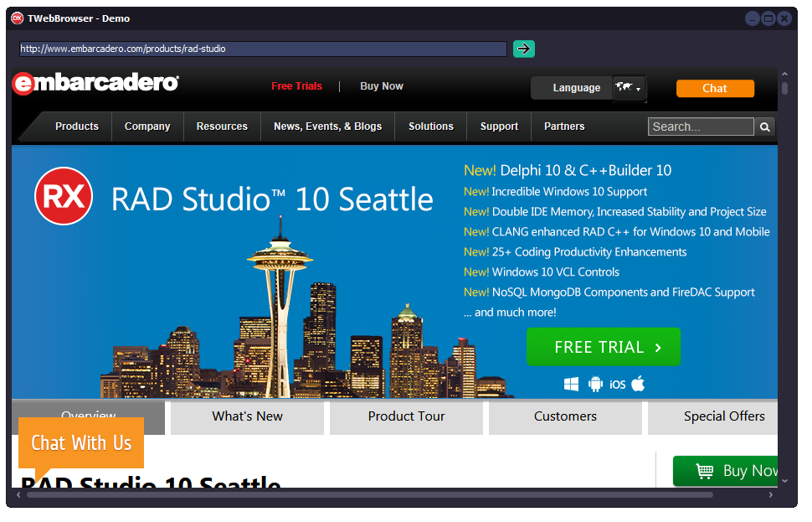Click the horizontal scrollbar thumb

370,495
